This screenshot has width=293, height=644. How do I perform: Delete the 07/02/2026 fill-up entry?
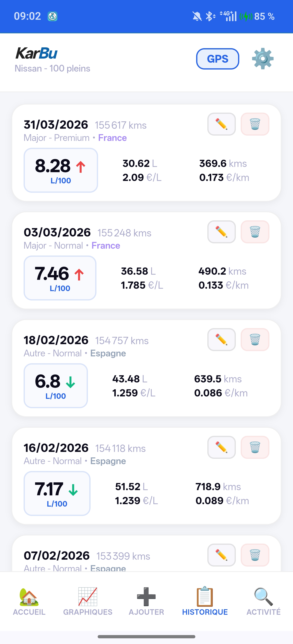(255, 555)
